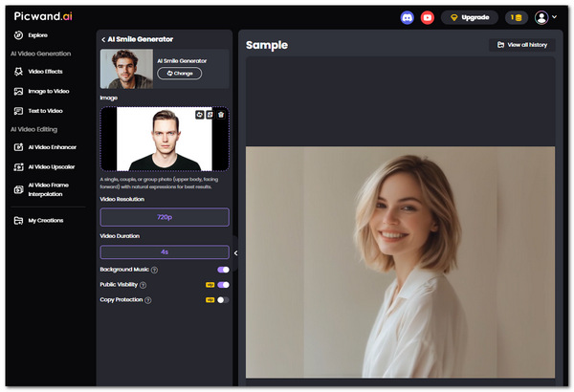
Task: Turn off Background Music toggle
Action: (223, 270)
